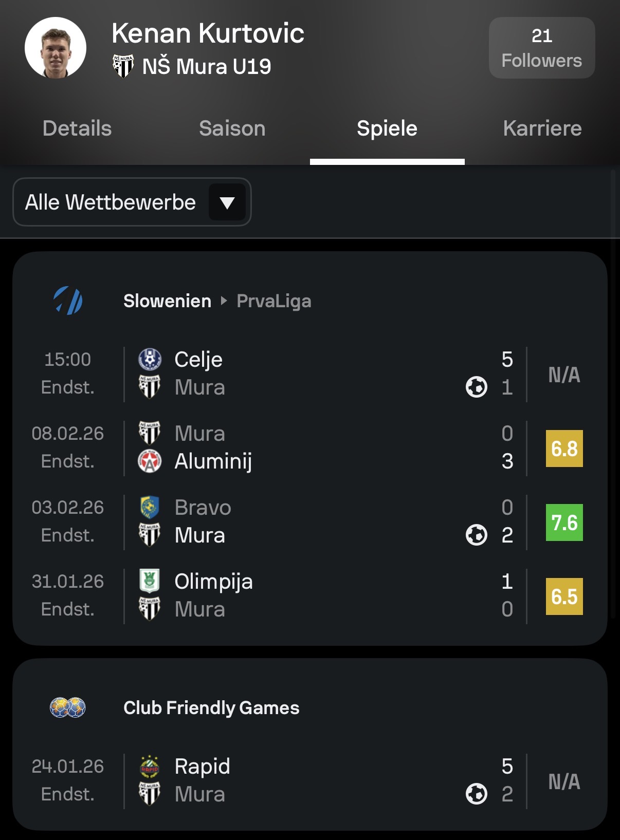Click the Club Friendly Games globe icon
This screenshot has height=840, width=620.
click(68, 707)
